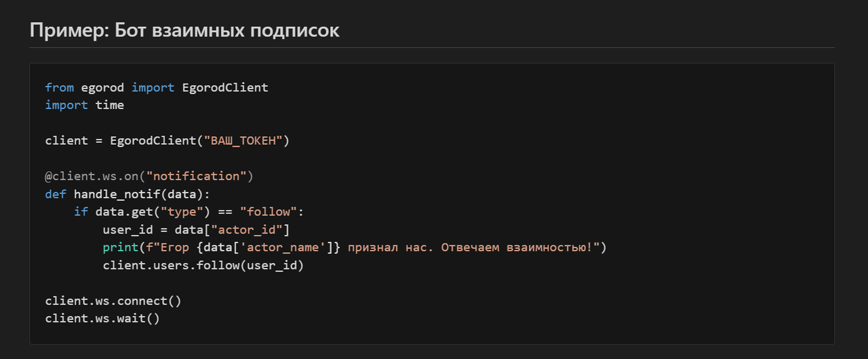The height and width of the screenshot is (359, 868).
Task: Click the "ВАШ_ТОКЕН" string in client assignment
Action: click(x=243, y=141)
